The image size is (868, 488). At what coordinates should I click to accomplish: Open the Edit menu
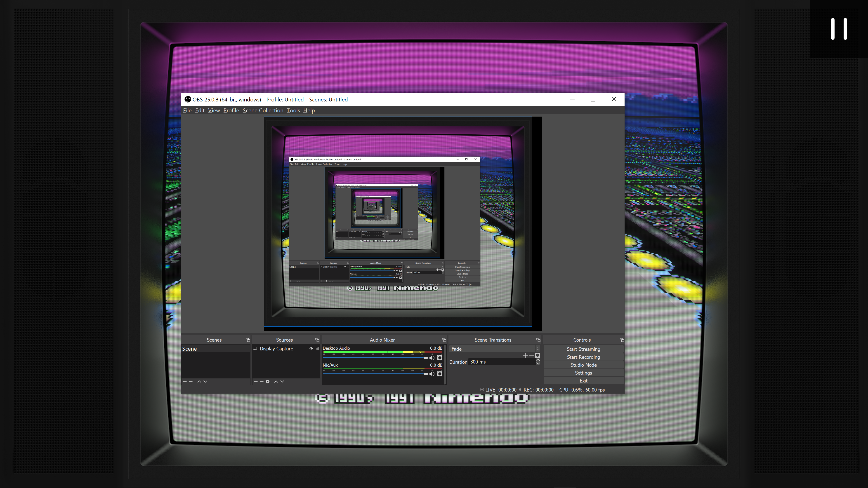(x=200, y=110)
